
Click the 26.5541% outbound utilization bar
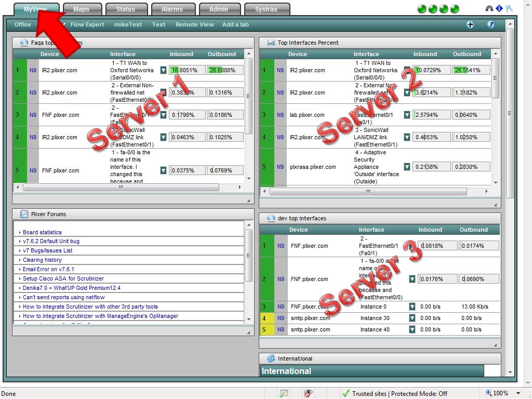[471, 70]
